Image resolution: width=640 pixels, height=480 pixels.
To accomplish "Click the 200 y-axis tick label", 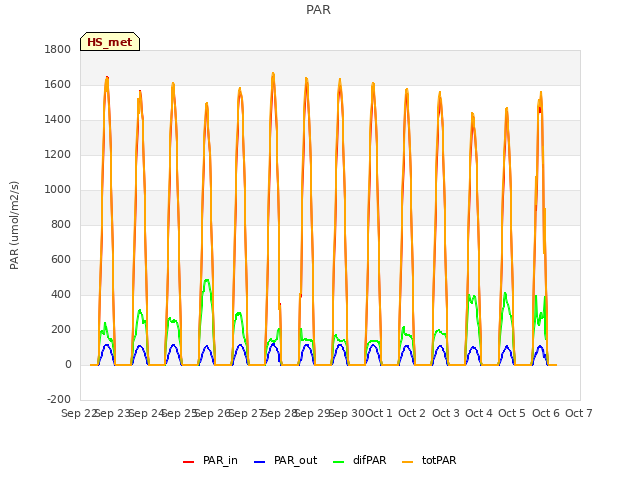I will [61, 330].
